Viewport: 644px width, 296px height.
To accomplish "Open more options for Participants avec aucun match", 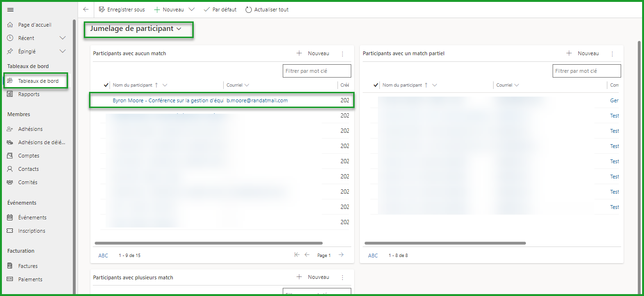I will pos(342,54).
